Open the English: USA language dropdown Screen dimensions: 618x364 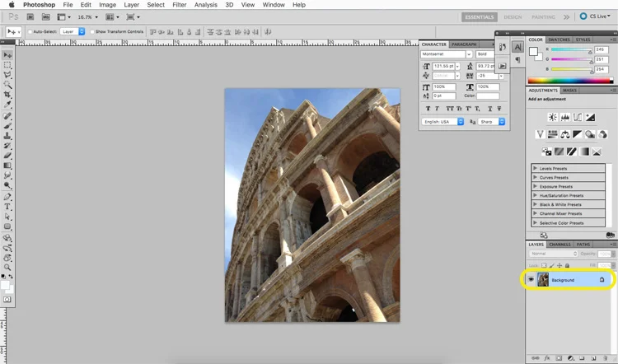(442, 122)
